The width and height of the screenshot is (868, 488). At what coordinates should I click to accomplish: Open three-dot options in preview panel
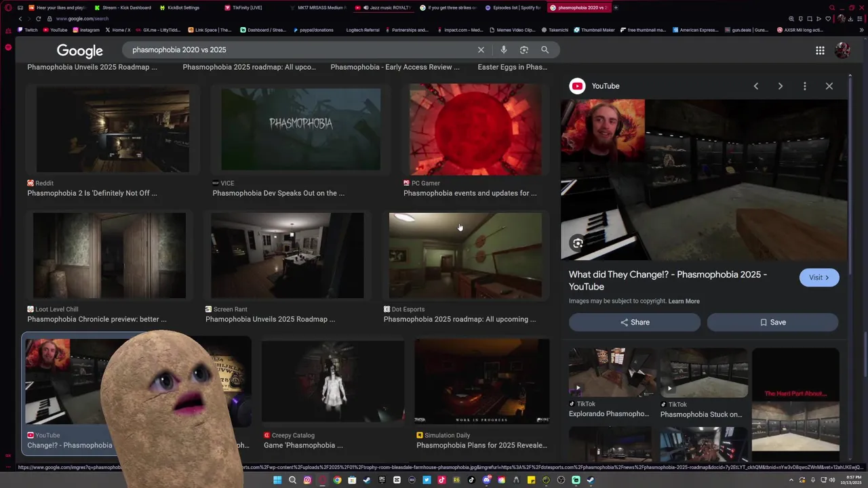pyautogui.click(x=805, y=86)
